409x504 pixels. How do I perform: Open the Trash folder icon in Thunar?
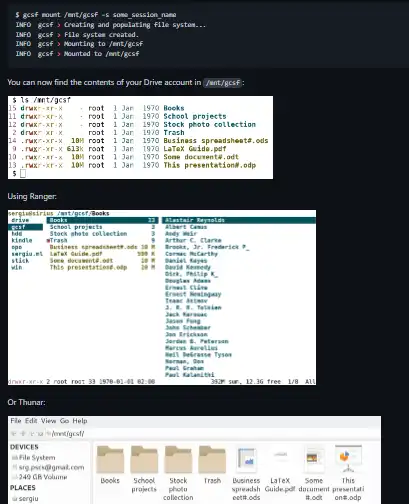click(212, 460)
